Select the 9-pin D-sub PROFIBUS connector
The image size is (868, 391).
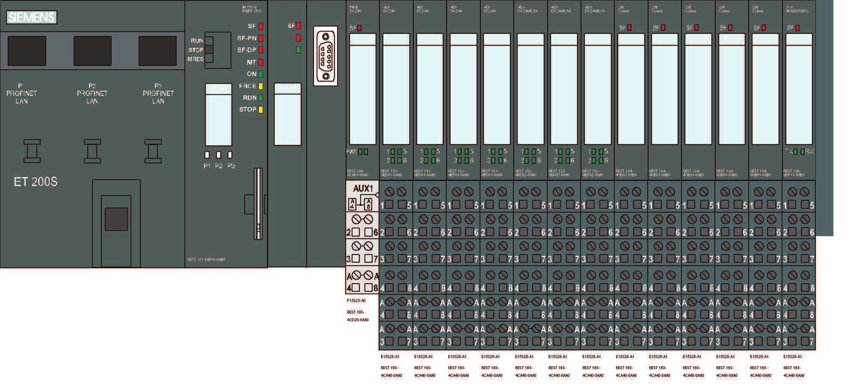[326, 56]
